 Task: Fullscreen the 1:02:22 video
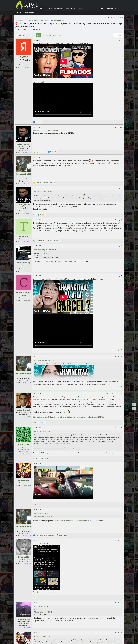pyautogui.click(x=85, y=112)
